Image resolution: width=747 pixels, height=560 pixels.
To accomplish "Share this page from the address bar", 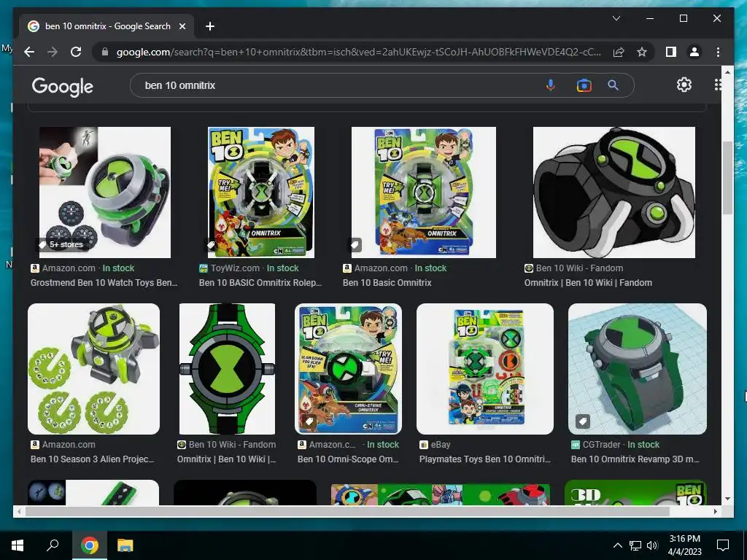I will [619, 52].
